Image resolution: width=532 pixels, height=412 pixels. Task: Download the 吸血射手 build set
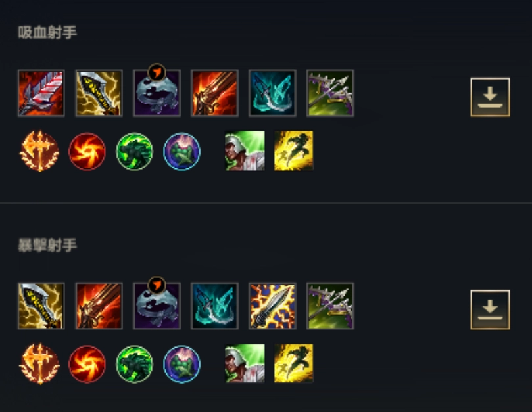(x=490, y=97)
